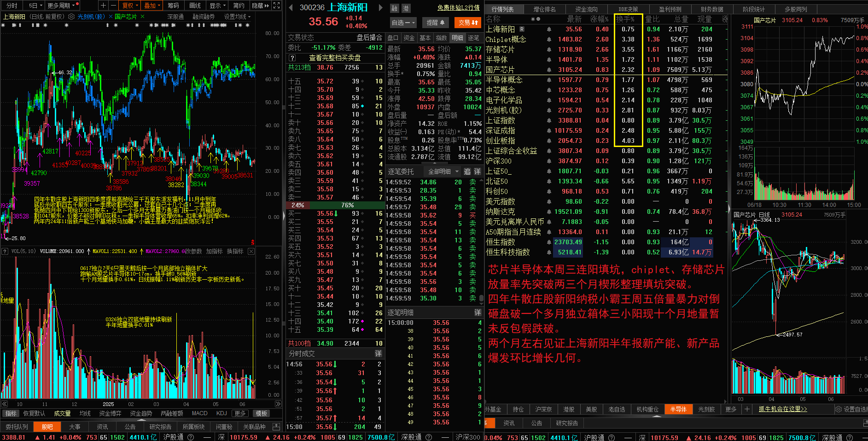
Task: Open 复权 adjustment dropdown
Action: point(130,6)
